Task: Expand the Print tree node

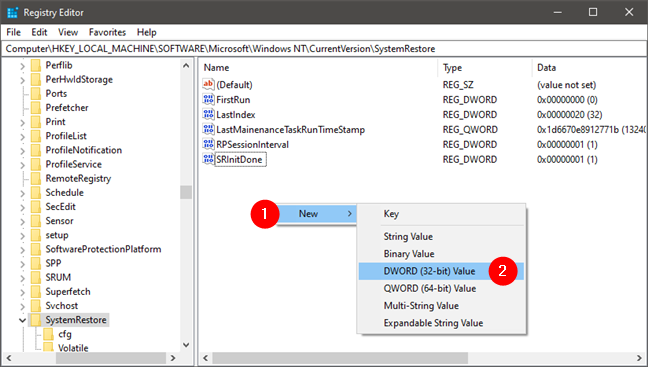Action: 23,122
